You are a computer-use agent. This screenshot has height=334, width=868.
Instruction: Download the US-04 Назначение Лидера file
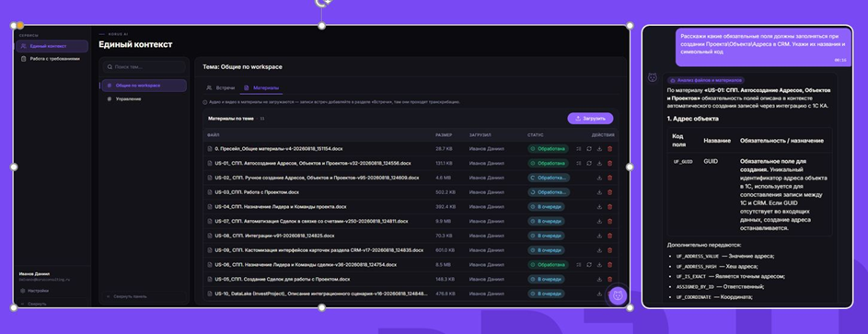(599, 207)
